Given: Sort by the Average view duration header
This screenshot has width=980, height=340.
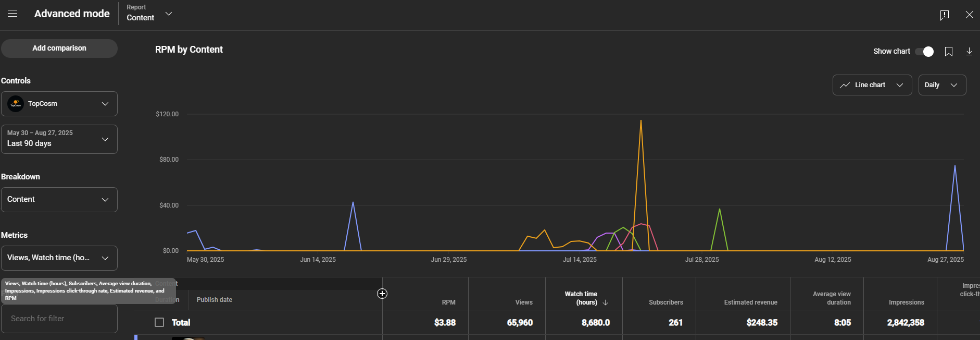Looking at the screenshot, I should click(832, 298).
